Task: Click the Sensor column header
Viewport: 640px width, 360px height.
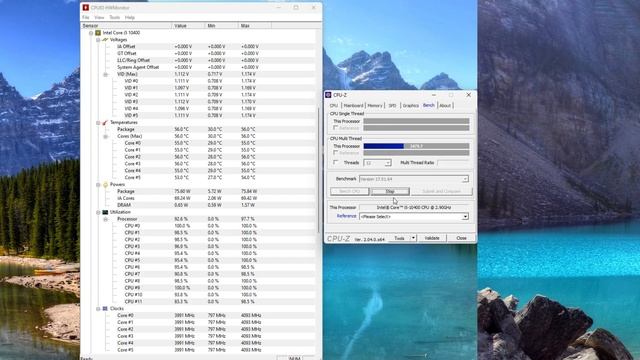Action: tap(126, 26)
